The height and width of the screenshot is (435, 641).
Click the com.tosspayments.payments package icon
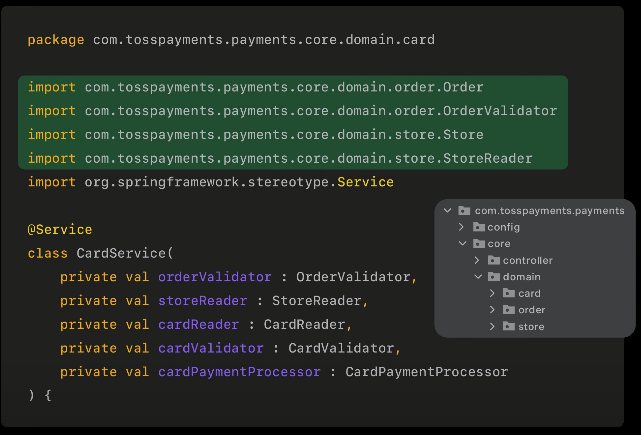point(464,211)
